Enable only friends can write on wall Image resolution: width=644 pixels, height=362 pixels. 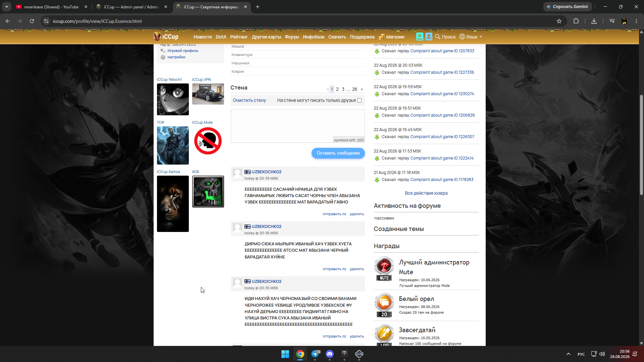(x=360, y=100)
